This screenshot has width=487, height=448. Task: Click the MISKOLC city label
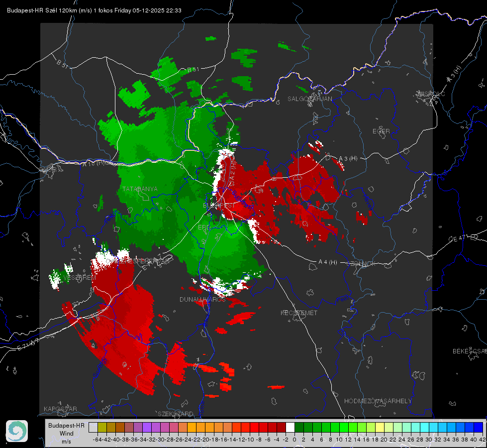tap(431, 94)
